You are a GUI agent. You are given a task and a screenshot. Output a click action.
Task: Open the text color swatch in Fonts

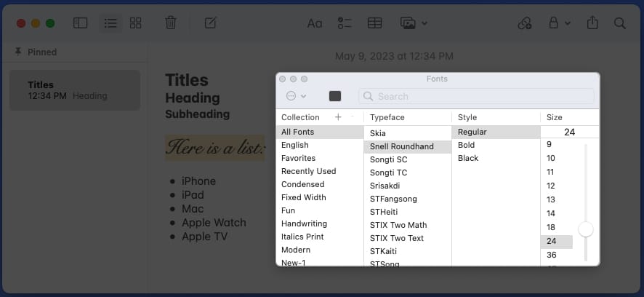335,96
